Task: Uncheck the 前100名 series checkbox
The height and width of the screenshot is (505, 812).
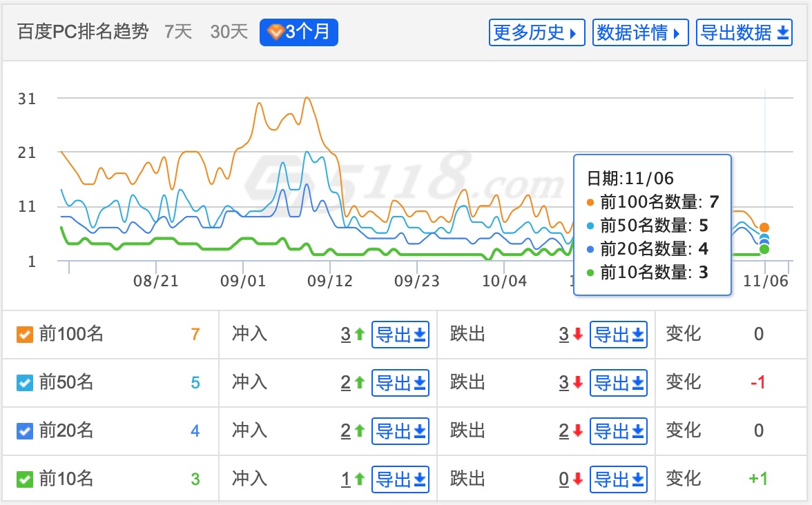Action: [24, 335]
